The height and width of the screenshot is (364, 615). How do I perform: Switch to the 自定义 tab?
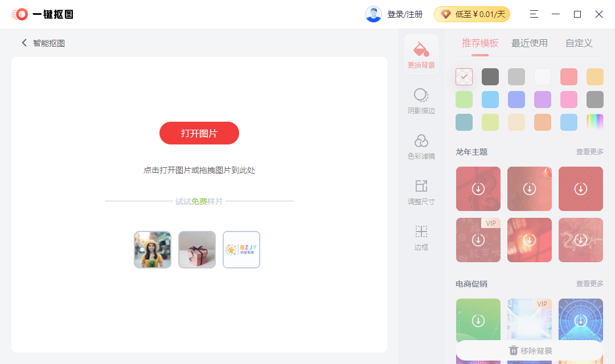[x=578, y=43]
